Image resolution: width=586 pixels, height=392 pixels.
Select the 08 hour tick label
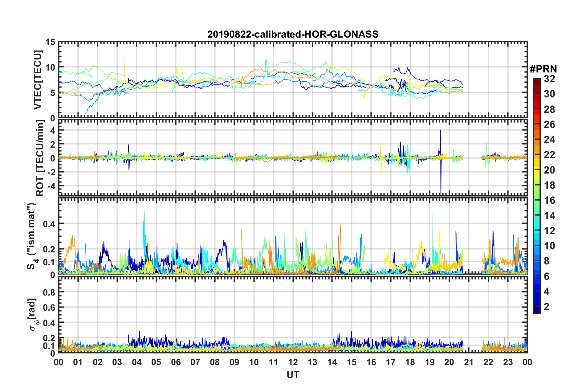(x=215, y=362)
